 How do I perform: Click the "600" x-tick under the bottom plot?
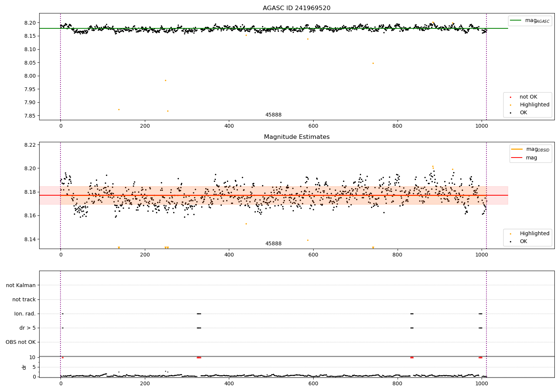(x=313, y=383)
